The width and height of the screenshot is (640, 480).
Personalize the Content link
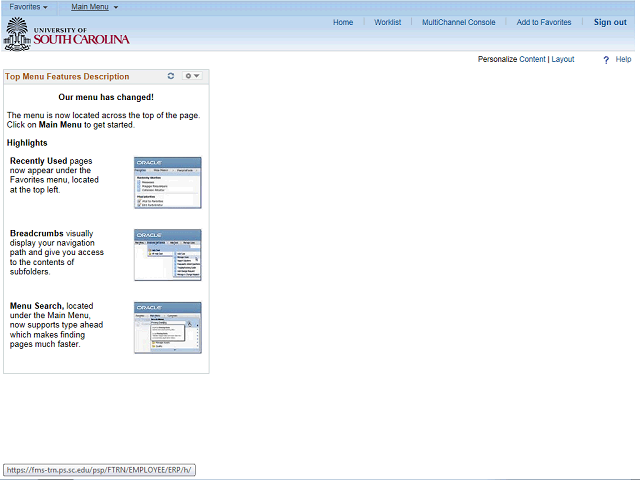pos(532,59)
